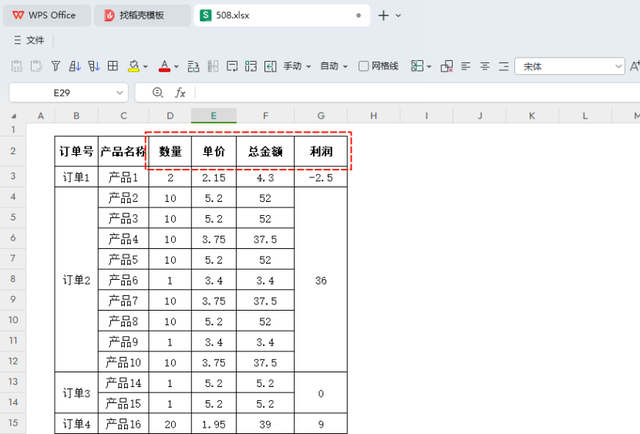Click the unsaved dot on 508.xlsx tab

coord(358,16)
